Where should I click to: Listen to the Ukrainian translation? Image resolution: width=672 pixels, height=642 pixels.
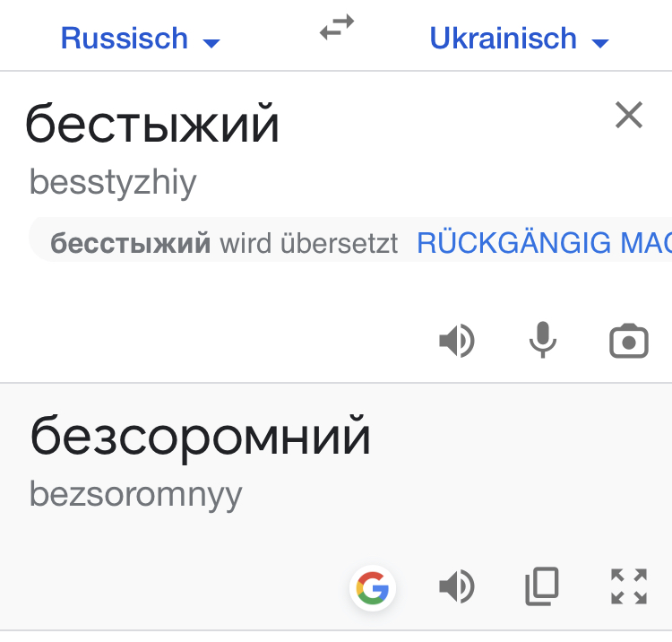pyautogui.click(x=457, y=586)
